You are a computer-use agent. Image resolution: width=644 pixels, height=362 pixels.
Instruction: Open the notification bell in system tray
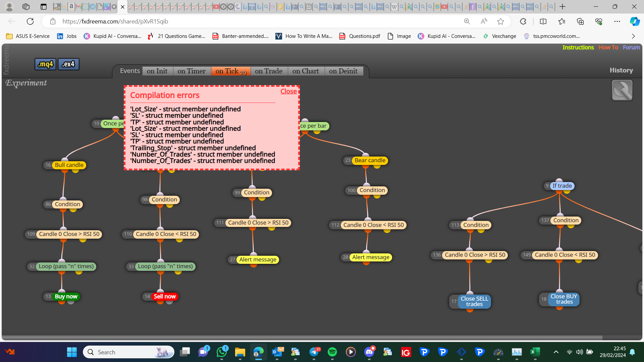(x=632, y=352)
